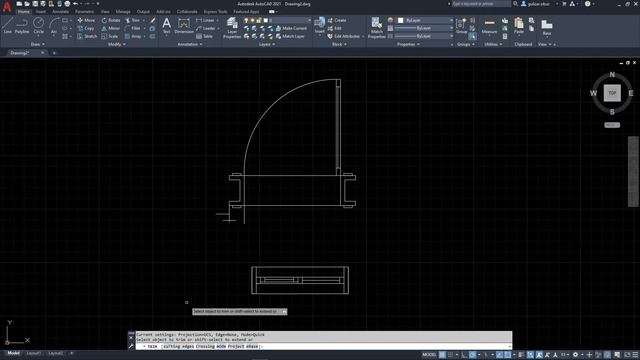Click the Leader button

[x=206, y=28]
